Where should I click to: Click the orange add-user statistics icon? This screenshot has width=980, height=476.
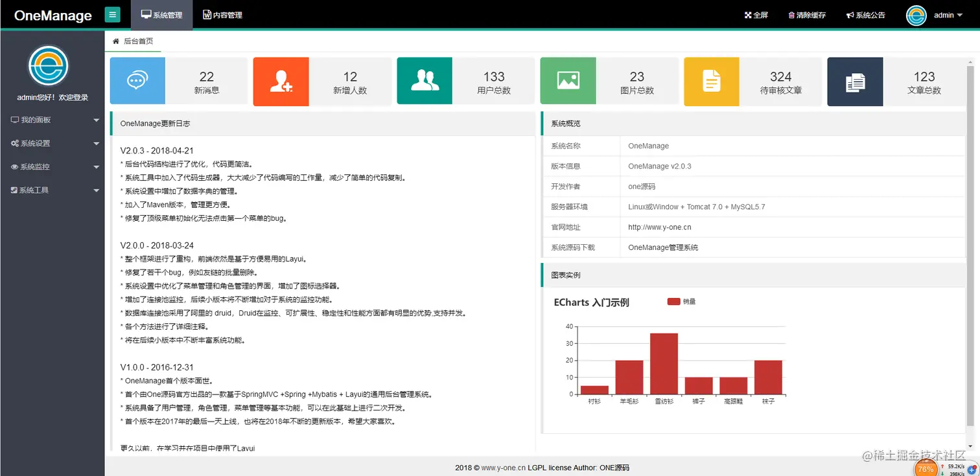click(x=281, y=81)
